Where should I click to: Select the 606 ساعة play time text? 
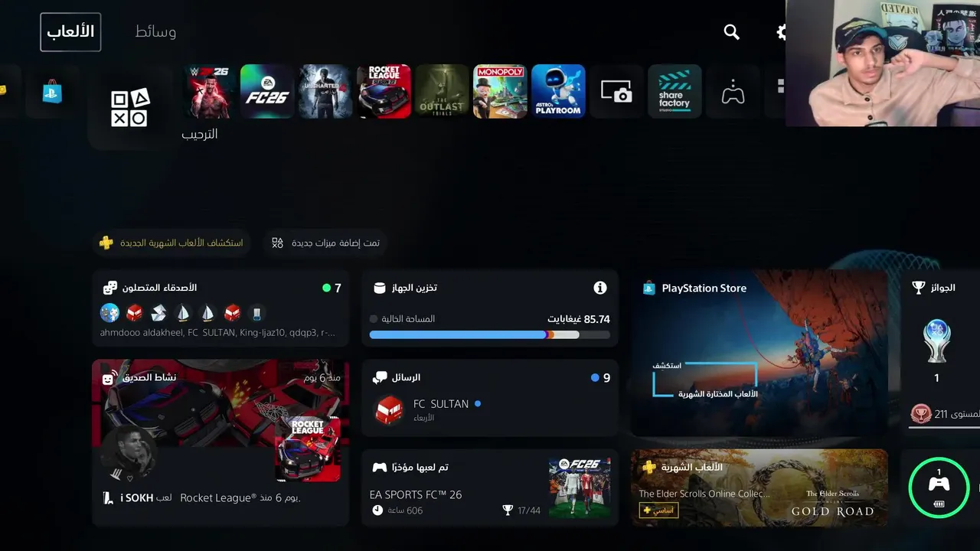(405, 510)
